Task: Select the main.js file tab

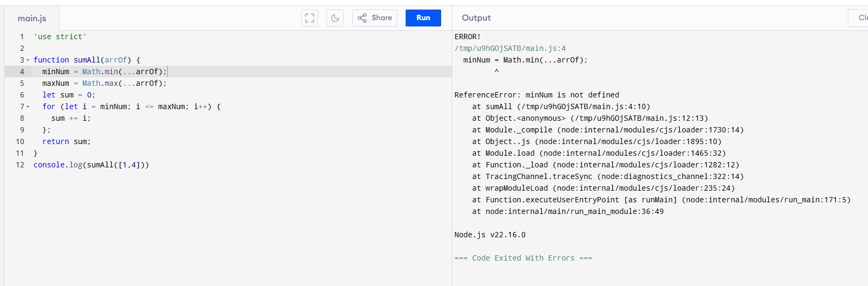Action: click(x=32, y=19)
